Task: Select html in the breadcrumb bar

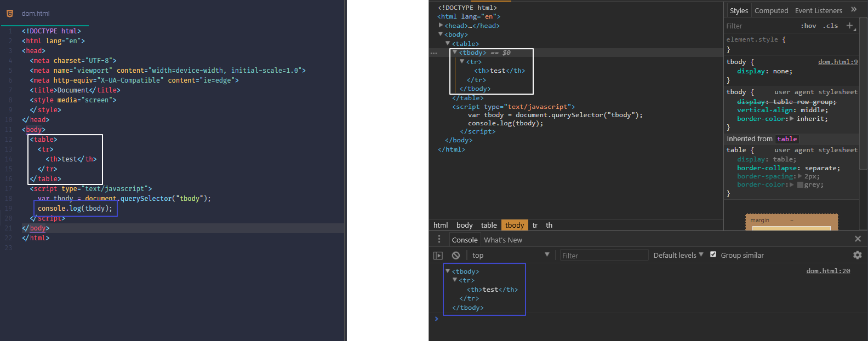Action: (441, 225)
